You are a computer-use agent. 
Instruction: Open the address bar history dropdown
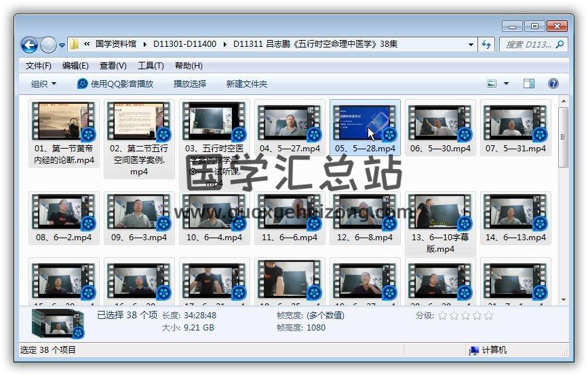[x=471, y=45]
